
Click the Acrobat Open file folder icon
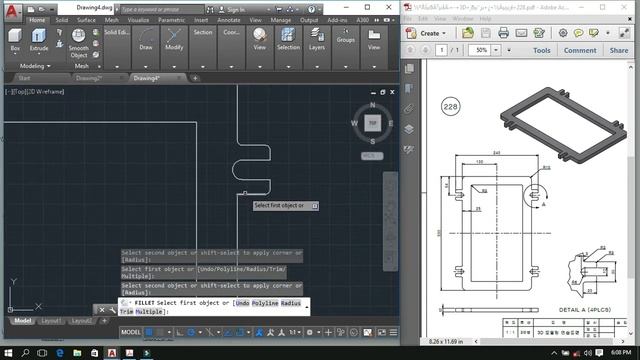468,33
